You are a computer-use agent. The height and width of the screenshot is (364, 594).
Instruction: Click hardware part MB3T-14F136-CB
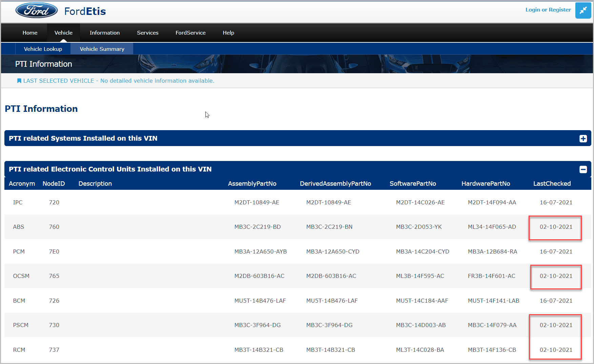coord(492,350)
